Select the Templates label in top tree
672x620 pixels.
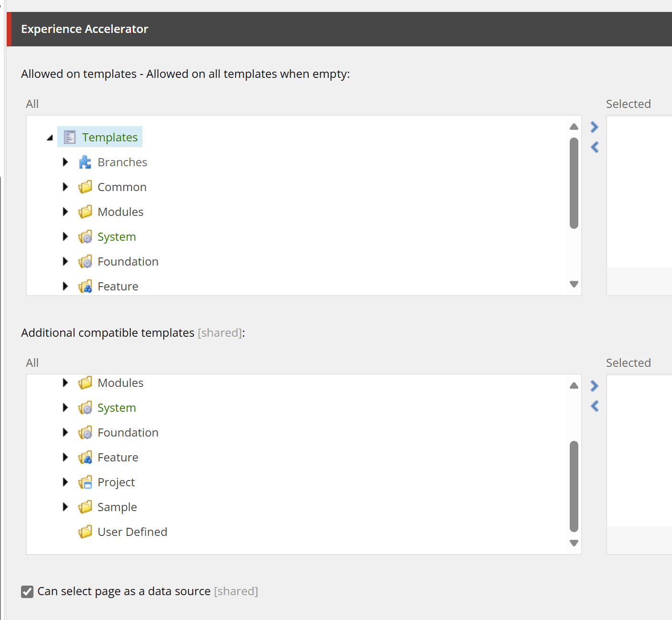(x=110, y=137)
